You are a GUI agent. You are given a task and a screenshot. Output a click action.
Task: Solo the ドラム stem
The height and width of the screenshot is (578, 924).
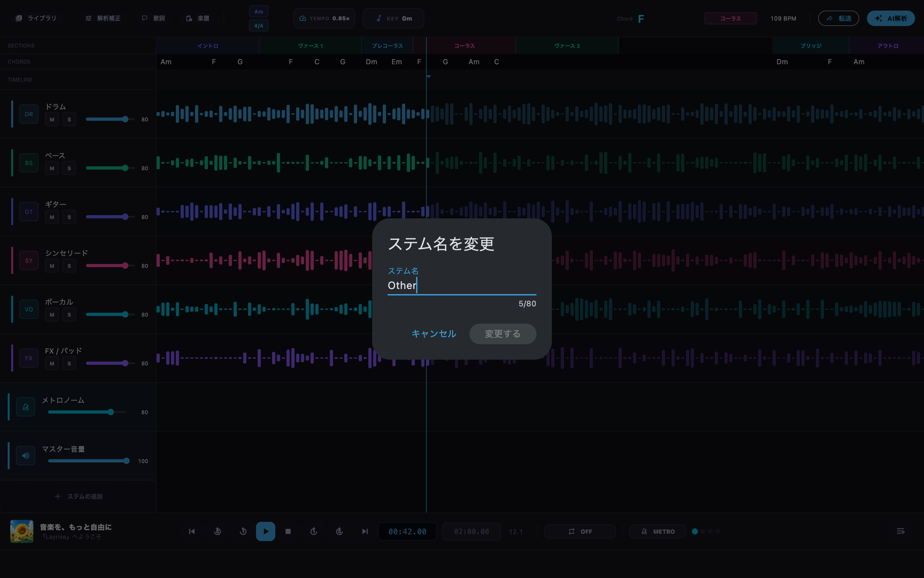(x=69, y=119)
